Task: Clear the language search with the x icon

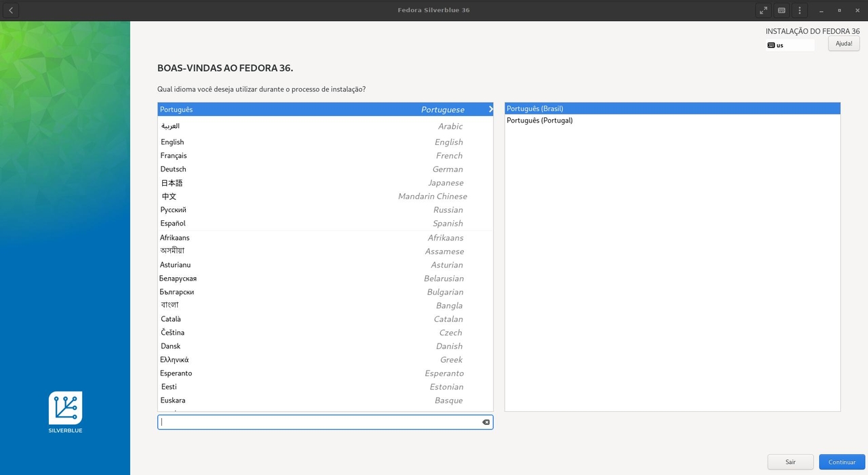Action: click(x=486, y=421)
